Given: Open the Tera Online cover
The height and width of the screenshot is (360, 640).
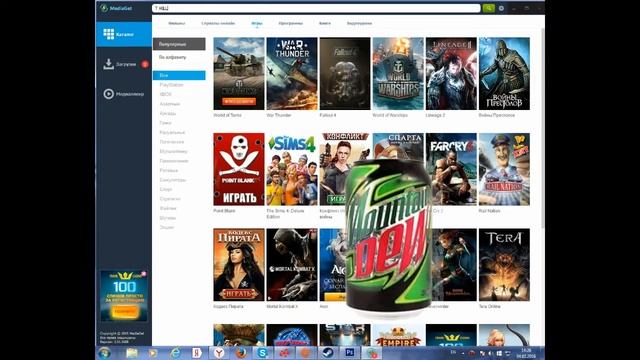Looking at the screenshot, I should tap(504, 264).
